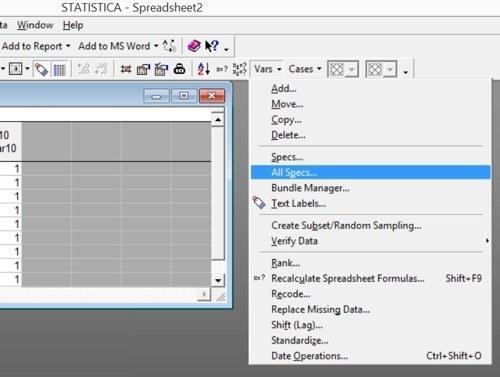Click the sort ascending A-Z icon
The width and height of the screenshot is (500, 377).
point(203,69)
